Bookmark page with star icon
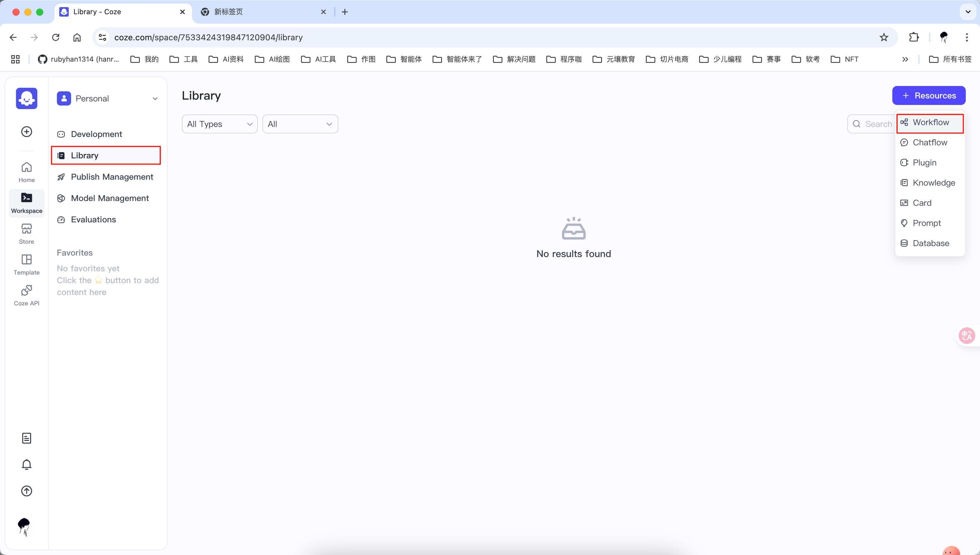 [x=884, y=37]
